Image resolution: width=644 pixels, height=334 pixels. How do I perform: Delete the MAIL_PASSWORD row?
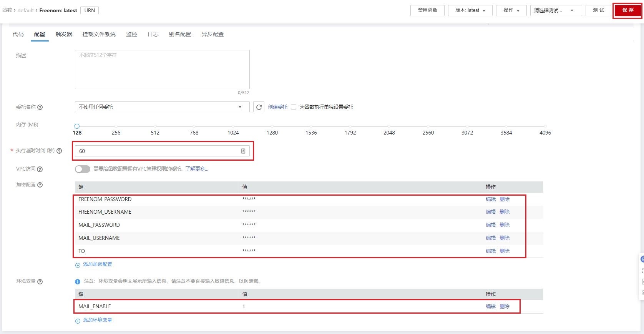click(505, 225)
